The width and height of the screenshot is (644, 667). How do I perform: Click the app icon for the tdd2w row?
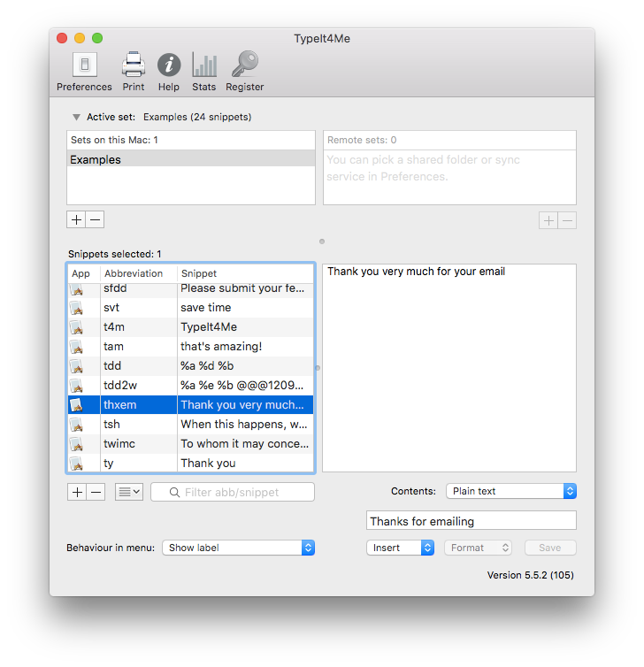pyautogui.click(x=77, y=386)
